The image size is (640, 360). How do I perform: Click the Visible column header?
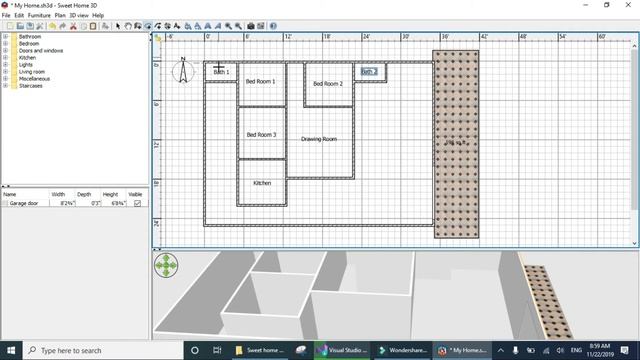point(138,194)
